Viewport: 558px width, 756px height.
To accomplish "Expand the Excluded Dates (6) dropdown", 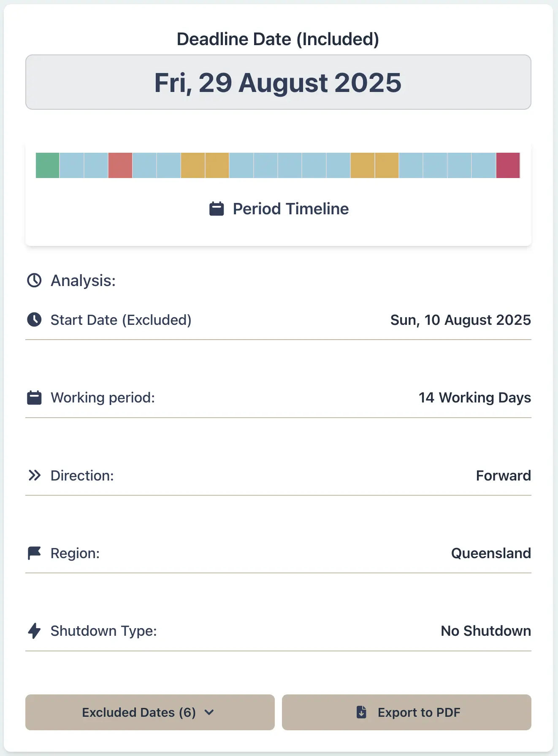I will (149, 712).
